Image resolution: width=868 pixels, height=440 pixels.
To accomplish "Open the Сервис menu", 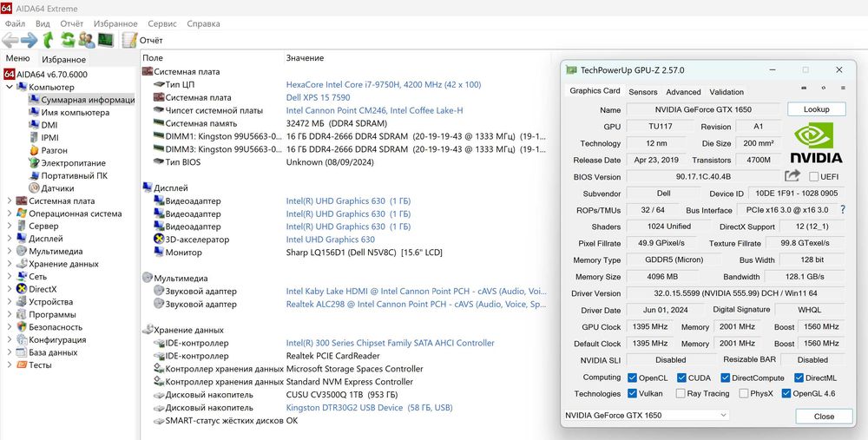I will pyautogui.click(x=161, y=23).
